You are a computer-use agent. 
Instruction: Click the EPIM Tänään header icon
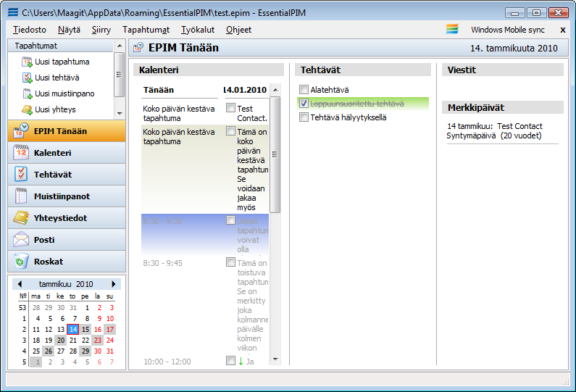coord(138,47)
